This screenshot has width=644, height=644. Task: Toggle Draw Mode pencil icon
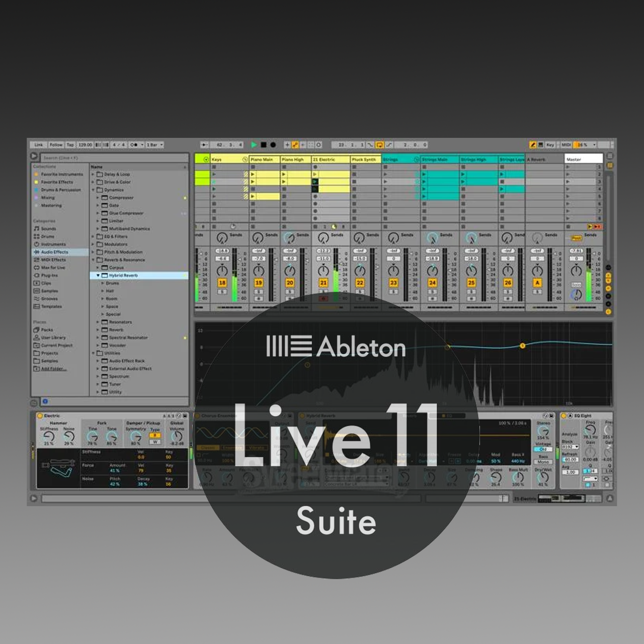pos(532,145)
